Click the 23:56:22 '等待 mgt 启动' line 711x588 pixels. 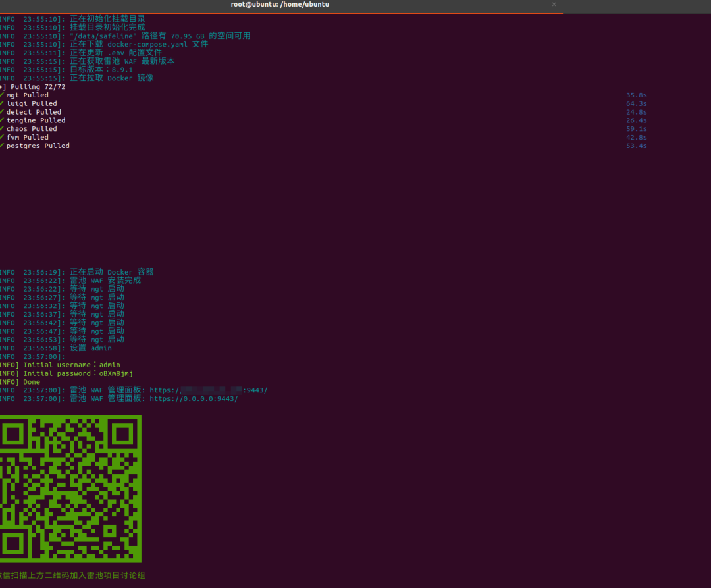pyautogui.click(x=62, y=289)
